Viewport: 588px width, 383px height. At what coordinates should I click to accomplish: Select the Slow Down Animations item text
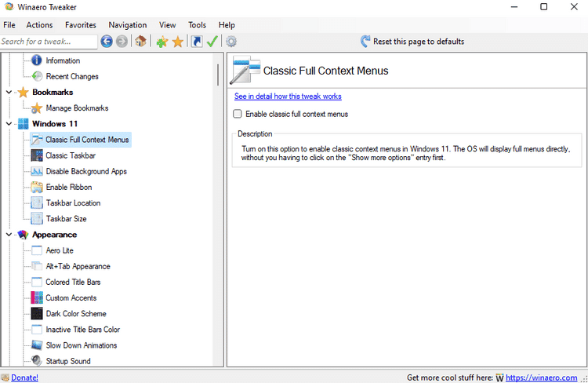(82, 345)
